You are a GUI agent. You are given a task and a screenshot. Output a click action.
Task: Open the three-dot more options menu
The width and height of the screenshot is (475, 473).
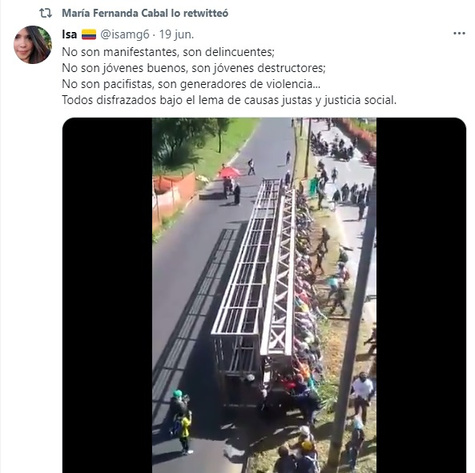pyautogui.click(x=459, y=33)
